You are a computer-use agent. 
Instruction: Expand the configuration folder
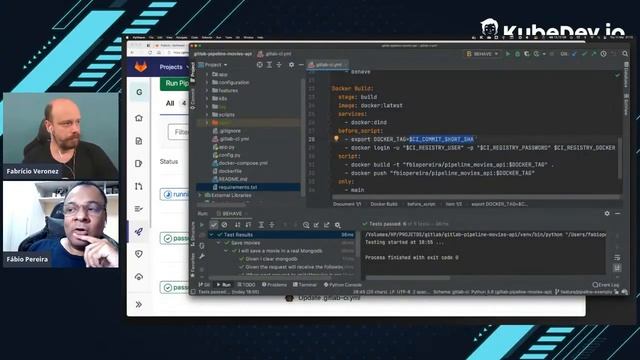pyautogui.click(x=207, y=82)
